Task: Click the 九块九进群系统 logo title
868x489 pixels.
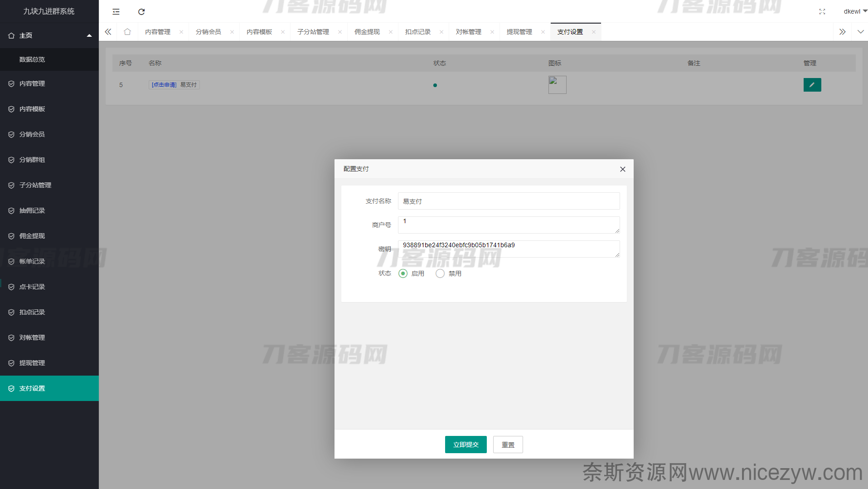Action: tap(49, 11)
